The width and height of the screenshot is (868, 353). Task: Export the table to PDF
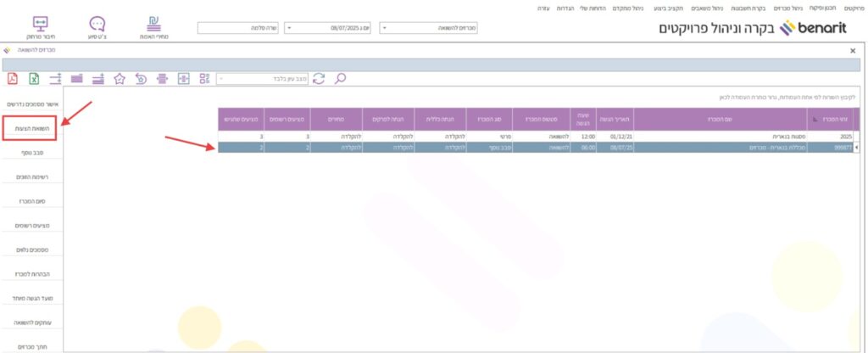point(13,79)
